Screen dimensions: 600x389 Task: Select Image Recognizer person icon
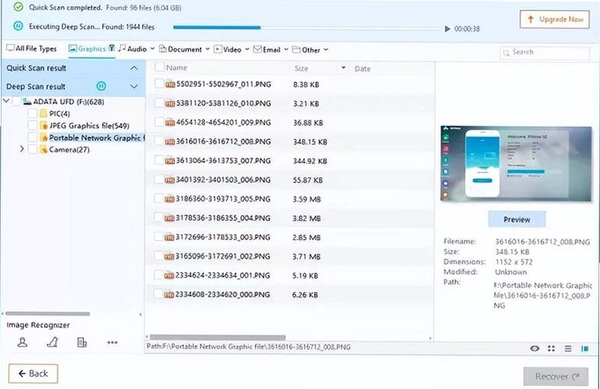23,342
